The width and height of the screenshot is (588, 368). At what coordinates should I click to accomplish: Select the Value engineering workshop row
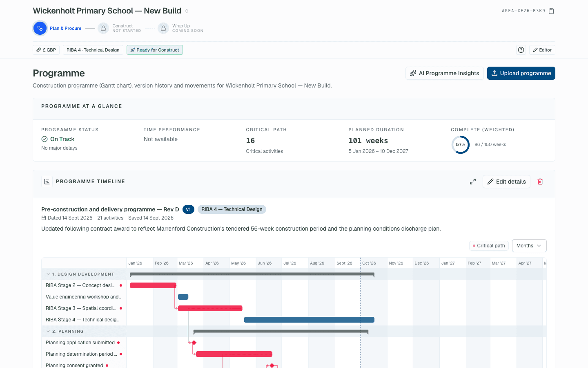[84, 297]
